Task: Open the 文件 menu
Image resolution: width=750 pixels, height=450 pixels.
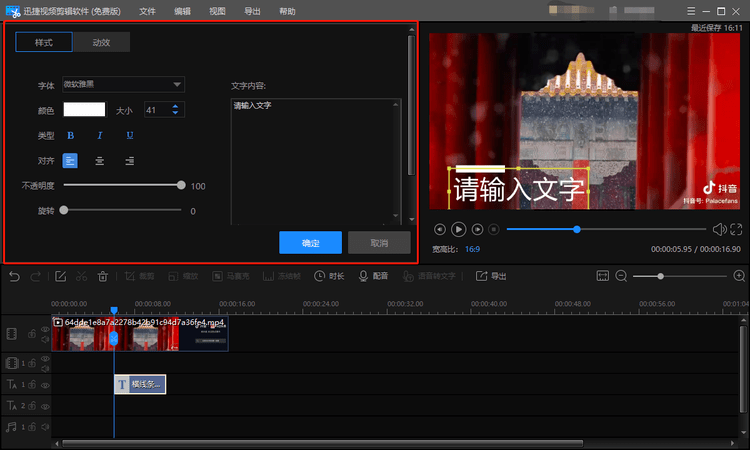Action: 147,11
